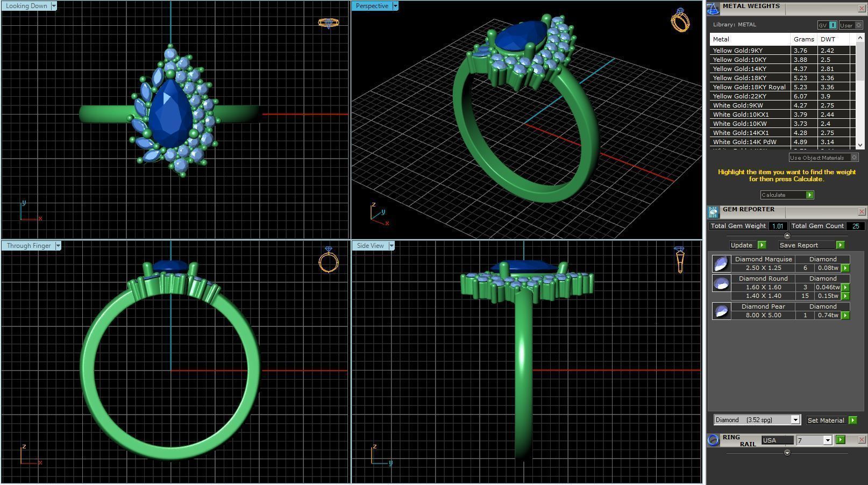This screenshot has width=868, height=485.
Task: Click the top-view ring icon in Looking Down viewport
Action: [x=328, y=23]
